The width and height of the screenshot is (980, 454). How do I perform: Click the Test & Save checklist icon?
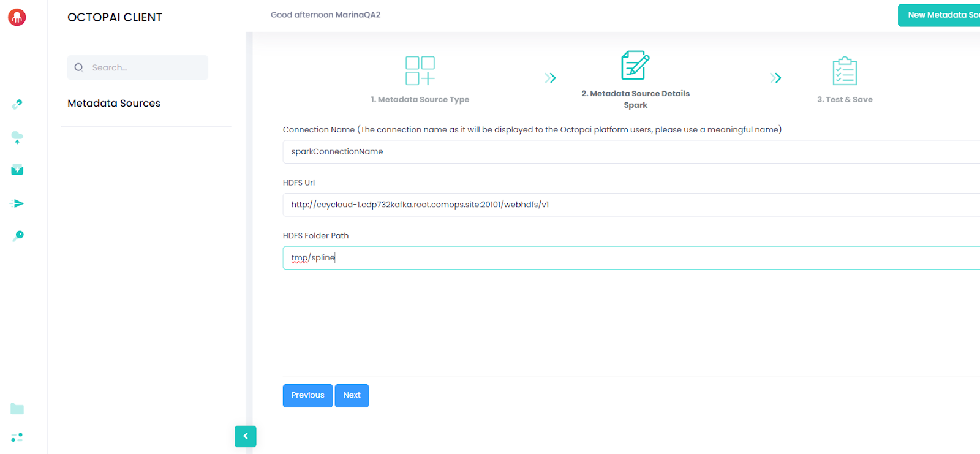coord(845,72)
